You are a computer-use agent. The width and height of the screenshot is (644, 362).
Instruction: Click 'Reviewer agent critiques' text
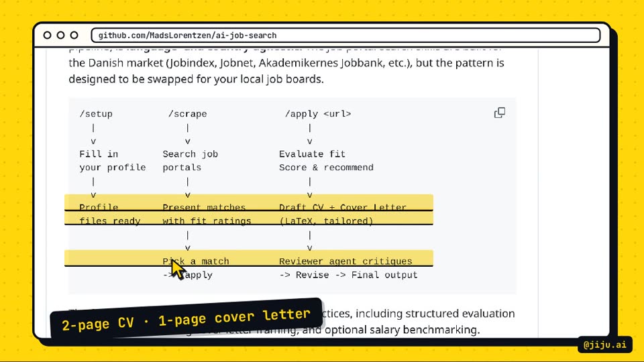coord(345,261)
